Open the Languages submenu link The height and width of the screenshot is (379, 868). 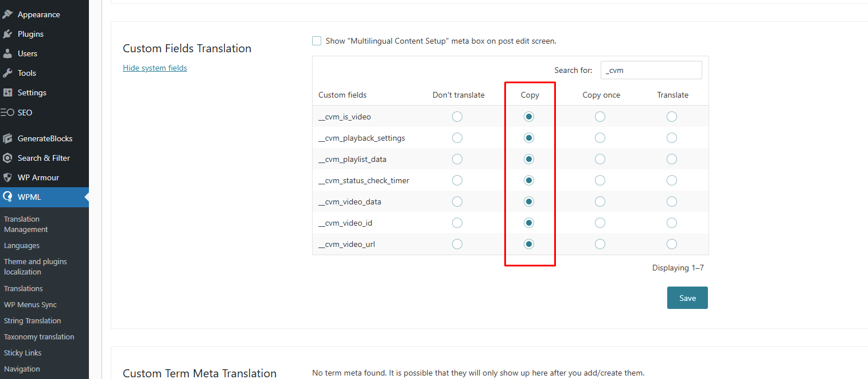[x=22, y=245]
